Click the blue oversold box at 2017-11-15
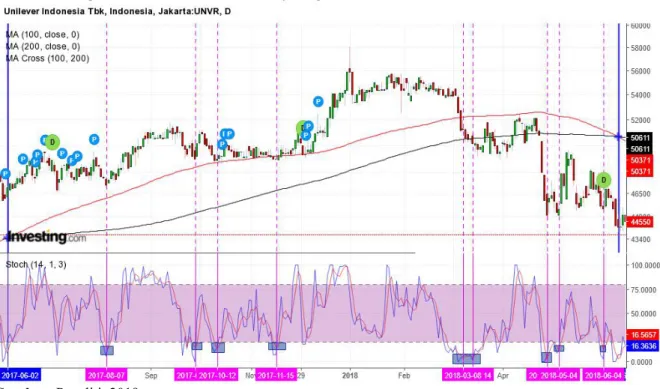The height and width of the screenshot is (389, 660). point(277,346)
